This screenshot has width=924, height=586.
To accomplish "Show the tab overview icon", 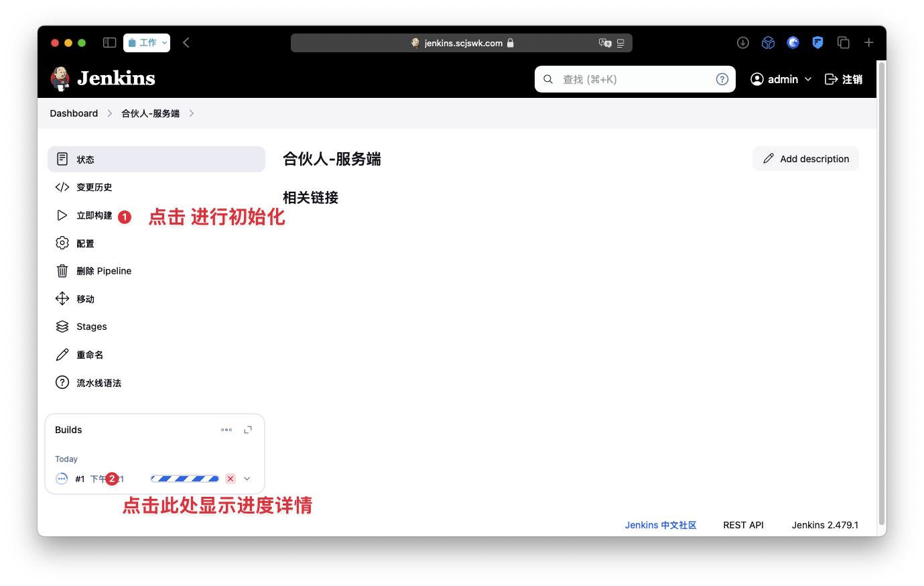I will coord(844,43).
